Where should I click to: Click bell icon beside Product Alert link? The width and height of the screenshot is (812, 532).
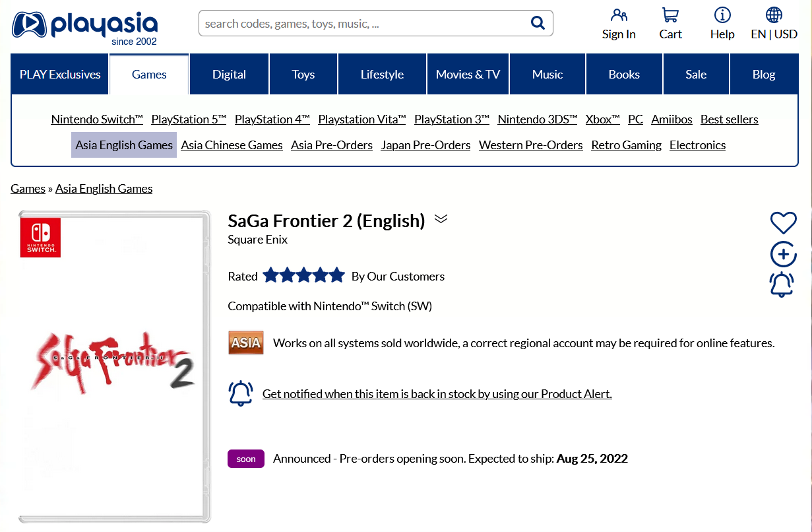tap(241, 393)
